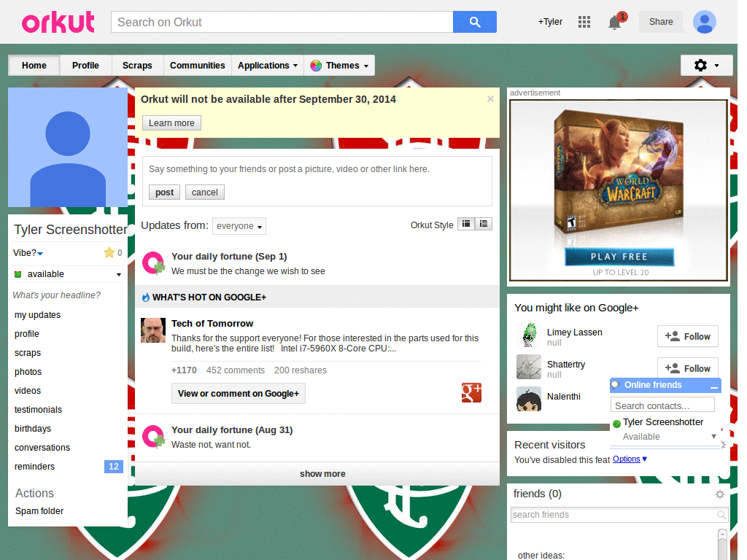Follow Limey Lassen
The image size is (747, 560).
click(687, 337)
